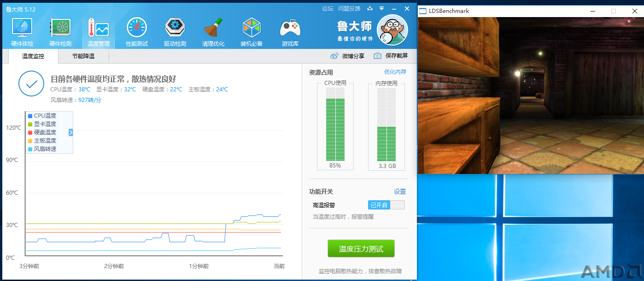Open the 问题反馈 feedback link

click(x=349, y=8)
